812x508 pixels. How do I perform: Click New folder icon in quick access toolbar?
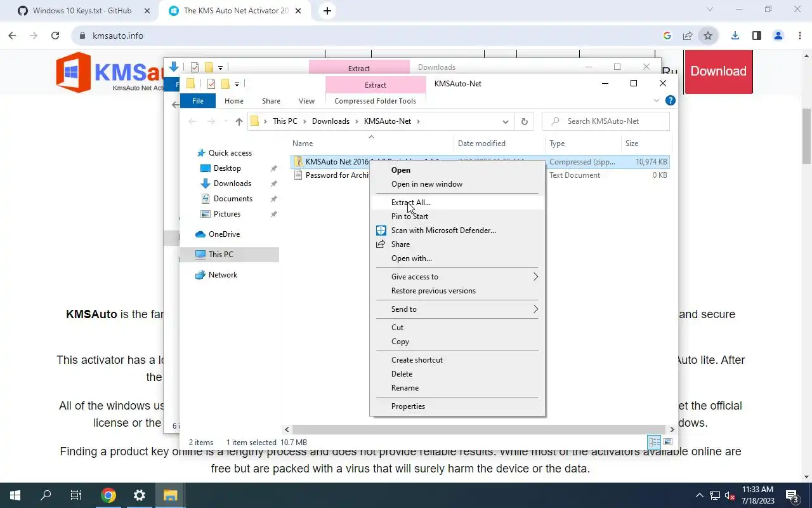click(225, 84)
